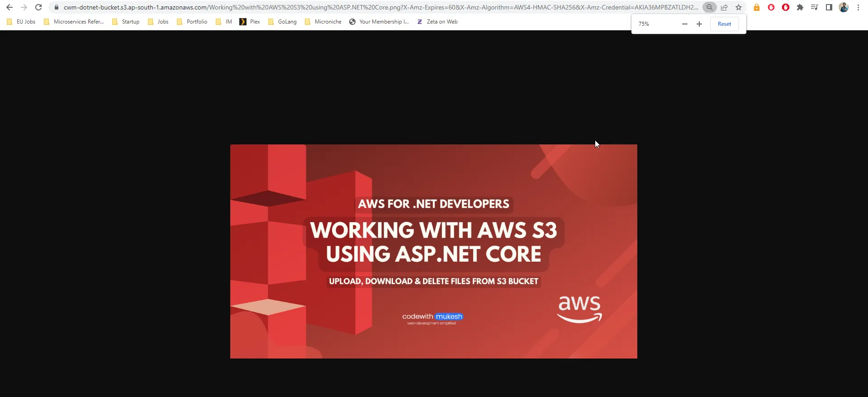Open the yellow lock extension

[x=757, y=7]
